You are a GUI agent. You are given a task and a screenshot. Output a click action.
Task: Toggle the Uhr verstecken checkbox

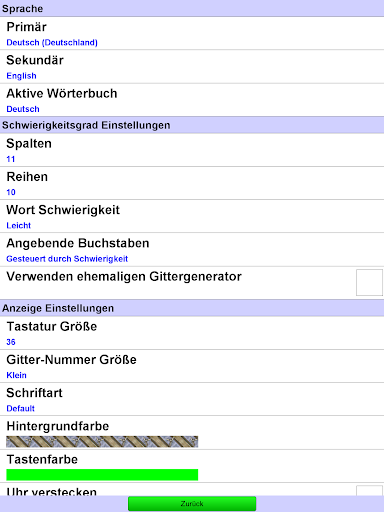point(369,491)
